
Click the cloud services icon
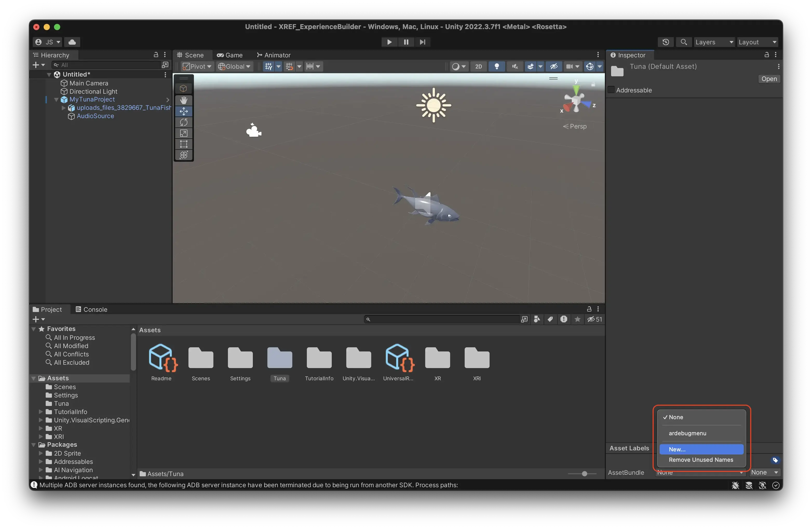(72, 42)
